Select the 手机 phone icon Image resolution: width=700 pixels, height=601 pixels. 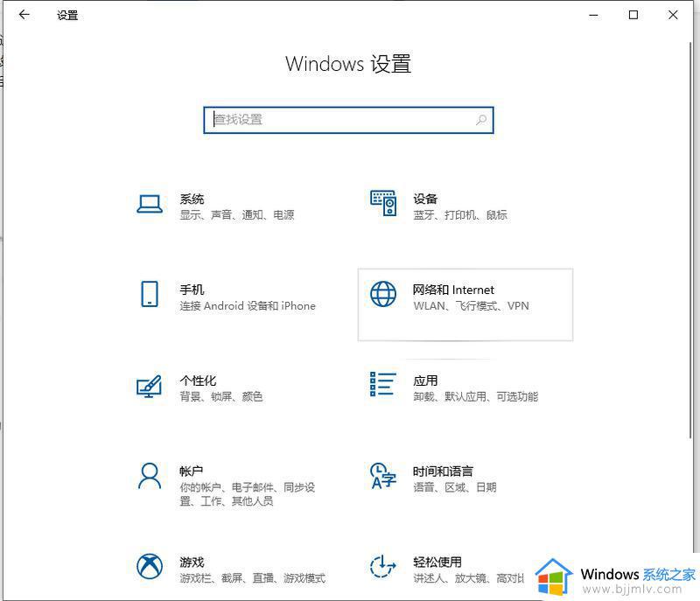point(150,294)
